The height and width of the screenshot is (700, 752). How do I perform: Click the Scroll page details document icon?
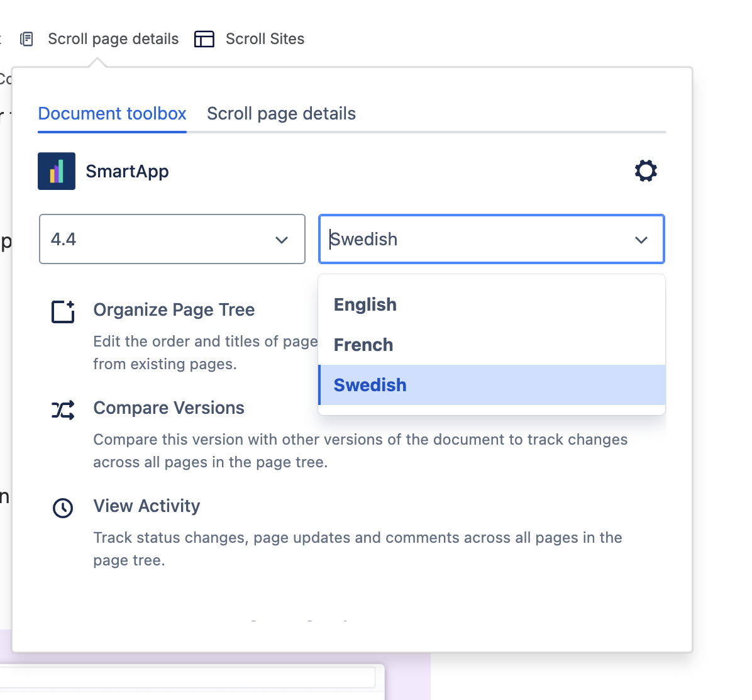click(26, 38)
